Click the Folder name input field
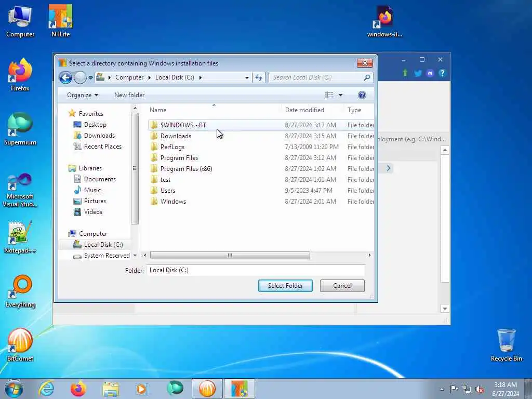This screenshot has width=532, height=399. (x=256, y=270)
